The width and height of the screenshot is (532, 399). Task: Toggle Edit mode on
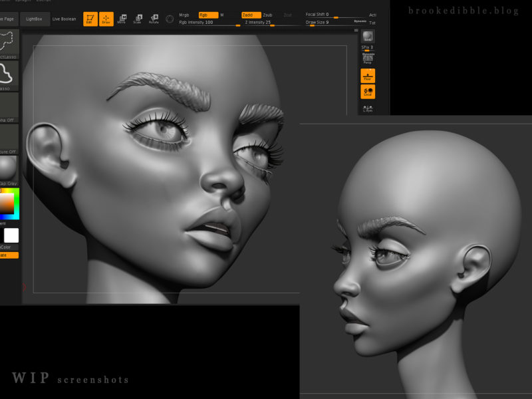click(90, 18)
